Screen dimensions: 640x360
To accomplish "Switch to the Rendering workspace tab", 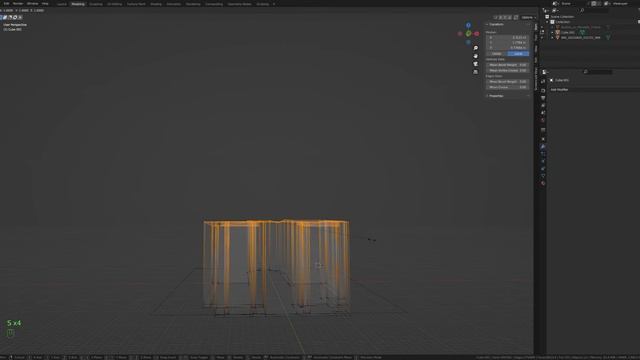I will tap(193, 4).
